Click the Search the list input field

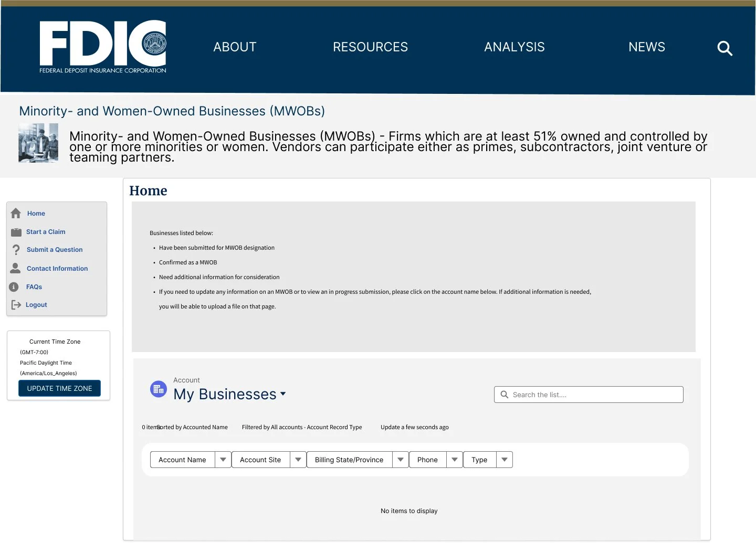point(589,395)
